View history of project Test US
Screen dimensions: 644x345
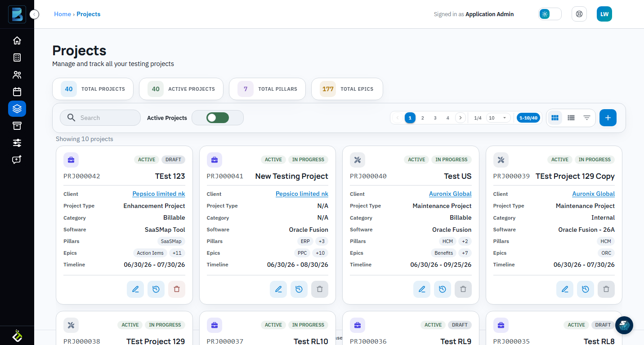(443, 289)
